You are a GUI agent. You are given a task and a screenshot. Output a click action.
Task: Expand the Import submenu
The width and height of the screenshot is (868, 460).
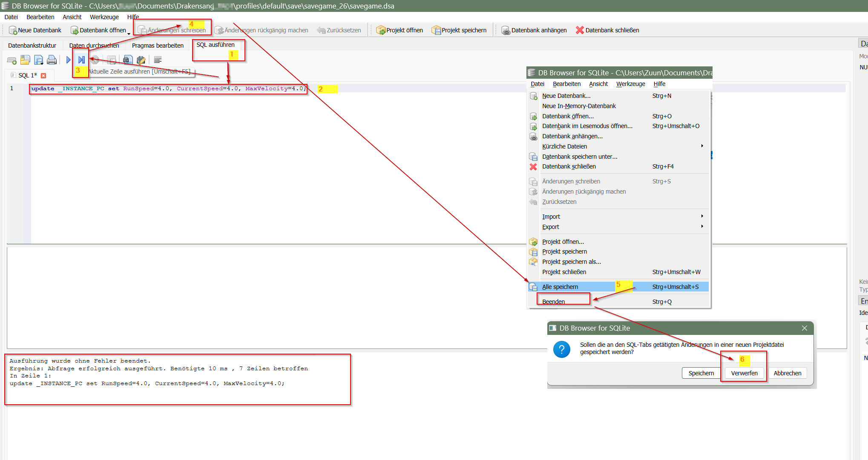619,217
